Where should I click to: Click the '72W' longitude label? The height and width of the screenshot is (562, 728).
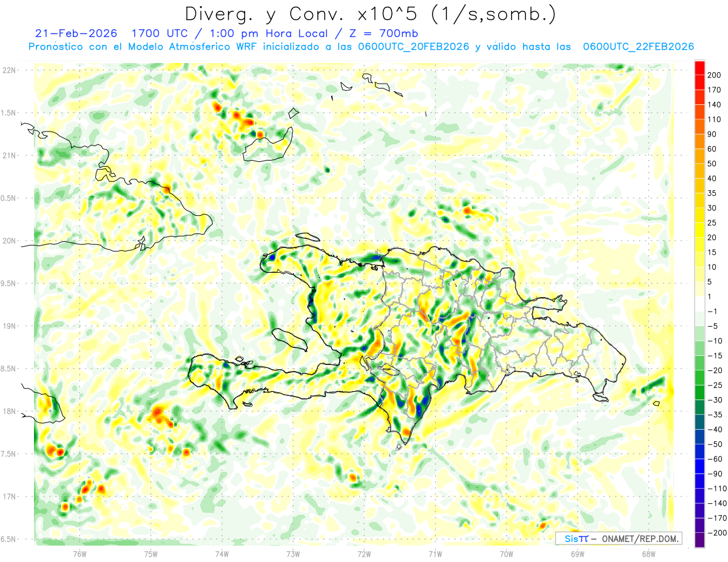coord(364,553)
